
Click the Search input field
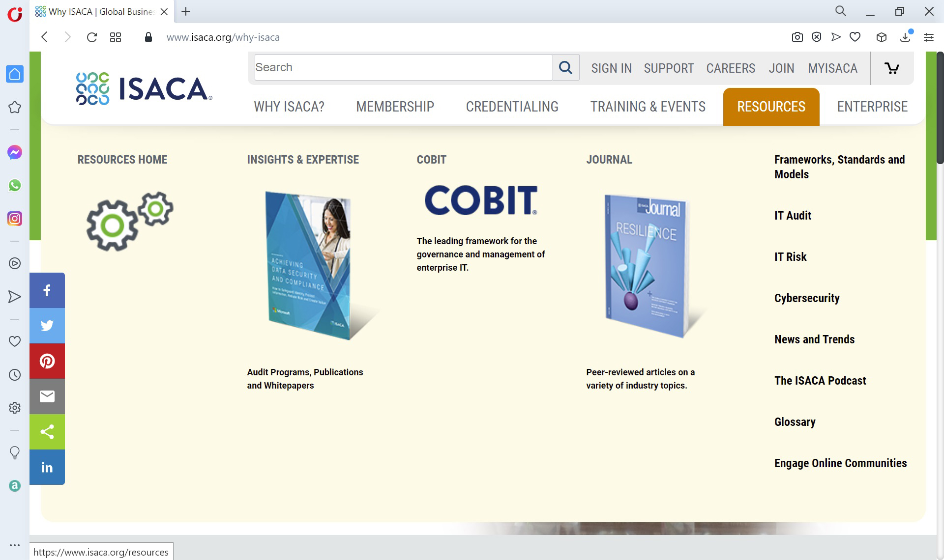[403, 67]
